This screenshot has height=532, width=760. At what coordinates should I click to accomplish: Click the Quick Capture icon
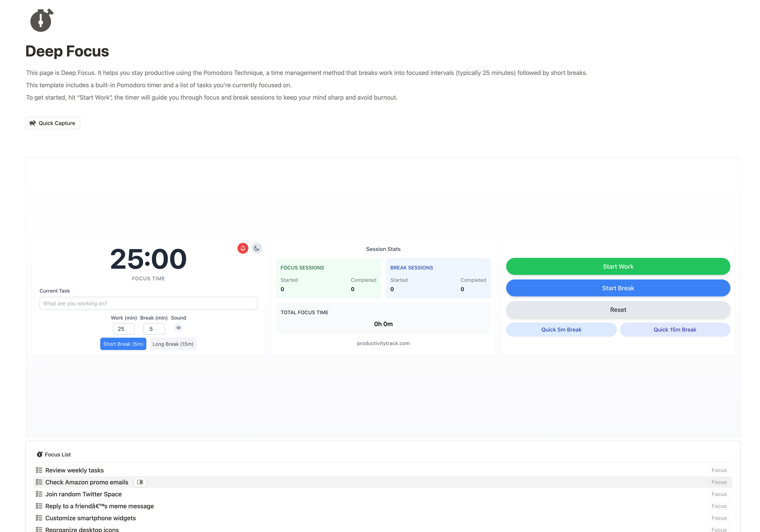32,123
